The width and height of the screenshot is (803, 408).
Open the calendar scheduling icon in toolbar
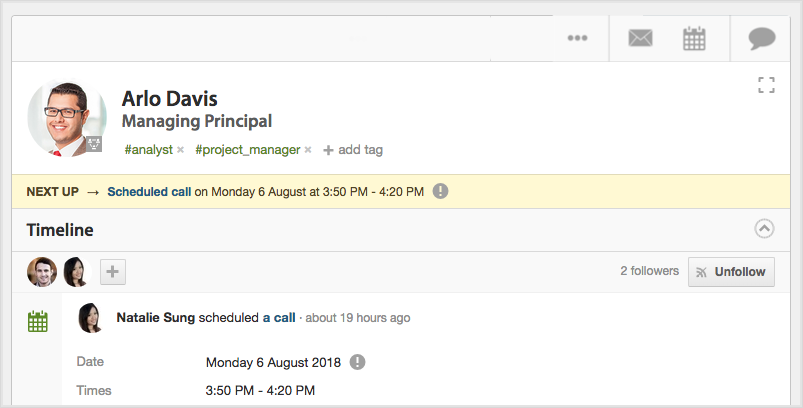[x=694, y=38]
